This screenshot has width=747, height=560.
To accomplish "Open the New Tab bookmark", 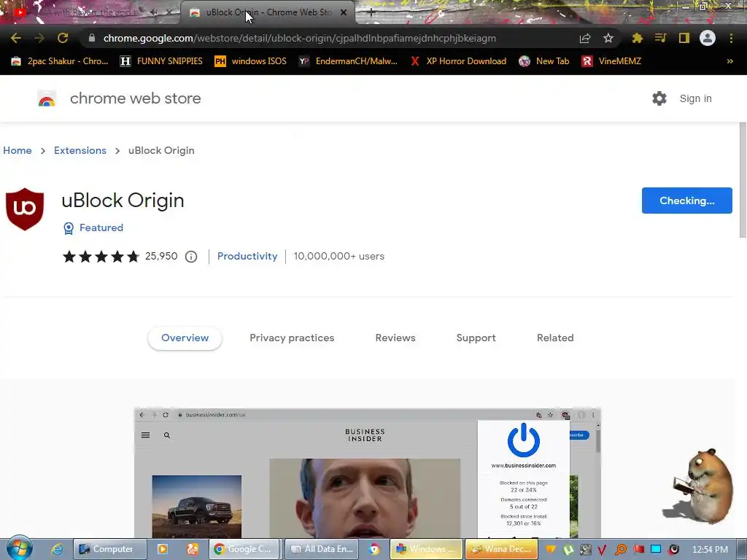I will (x=544, y=61).
